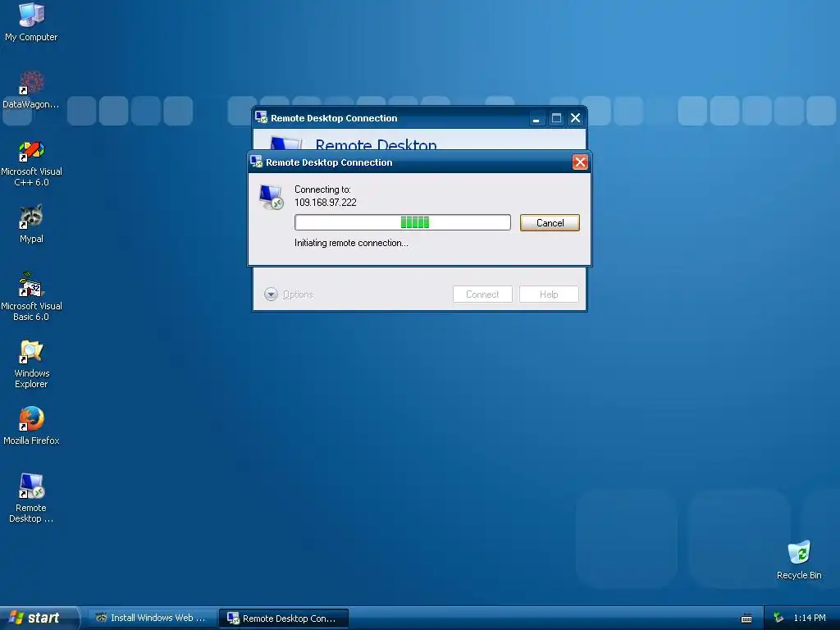Open the on-screen keyboard tray icon
The image size is (840, 630).
click(x=746, y=619)
